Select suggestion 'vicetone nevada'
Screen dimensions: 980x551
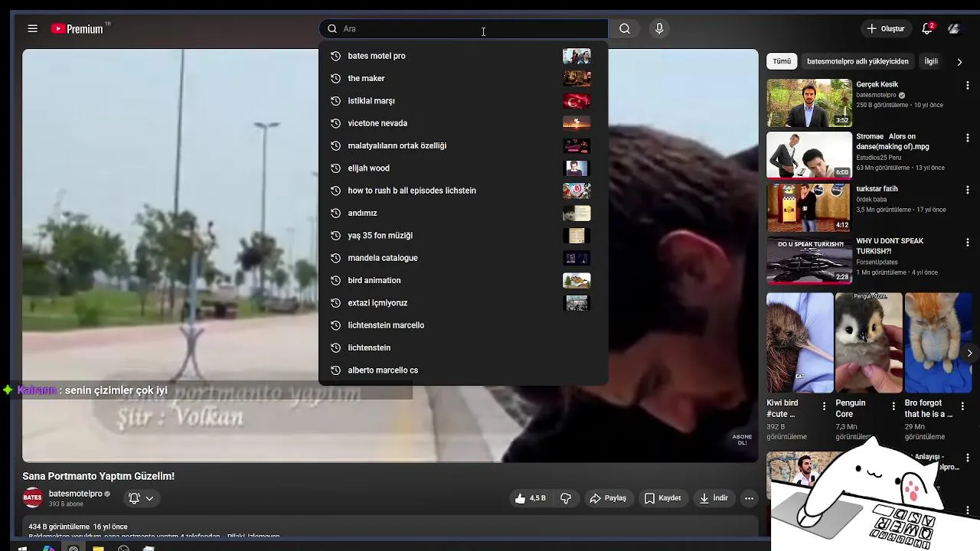(463, 123)
